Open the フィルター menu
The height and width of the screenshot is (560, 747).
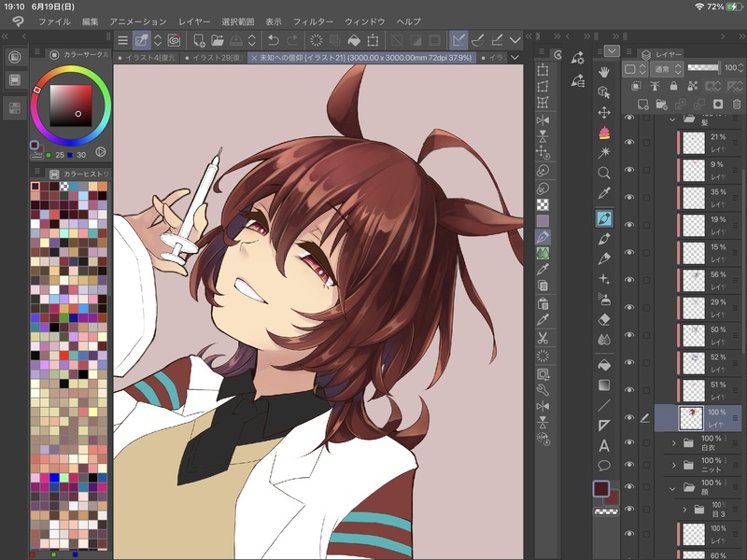click(x=313, y=21)
